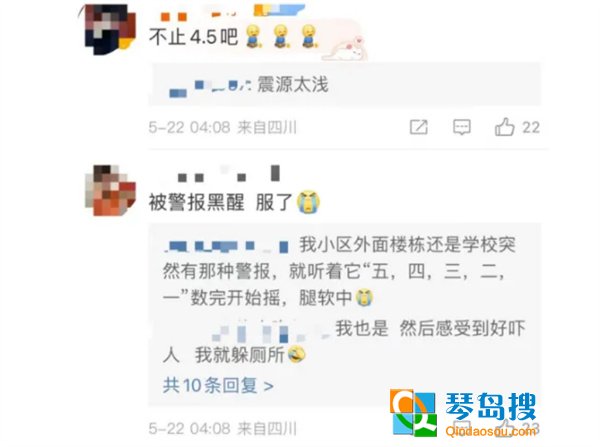Viewport: 600px width, 447px height.
Task: Open first commenter's pixelated avatar
Action: (x=110, y=29)
